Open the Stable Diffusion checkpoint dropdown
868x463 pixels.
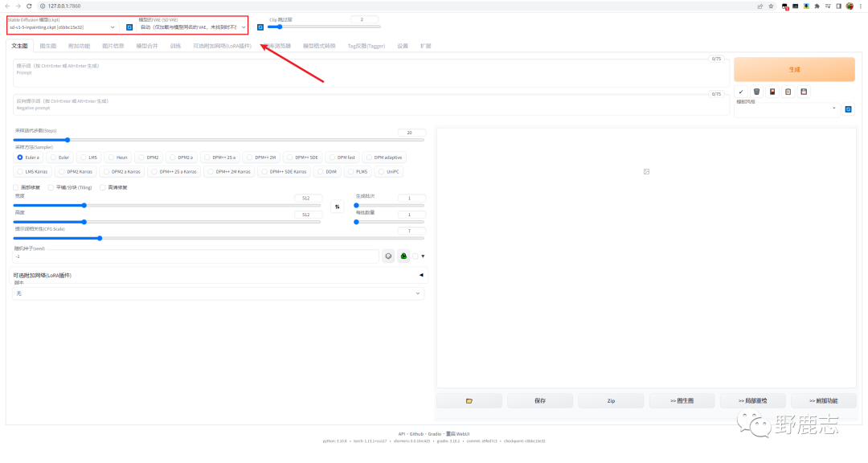(63, 27)
